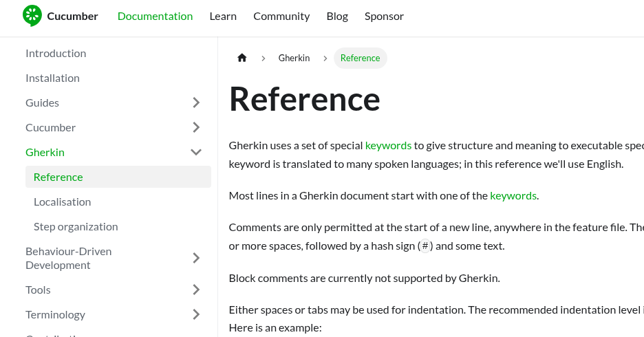Viewport: 644px width, 337px height.
Task: Select Gherkin label in sidebar
Action: (x=45, y=152)
